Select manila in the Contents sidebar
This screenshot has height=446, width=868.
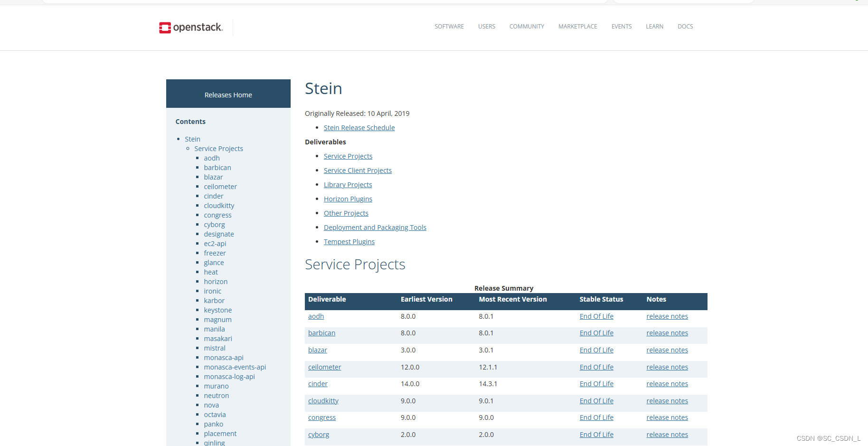[215, 329]
